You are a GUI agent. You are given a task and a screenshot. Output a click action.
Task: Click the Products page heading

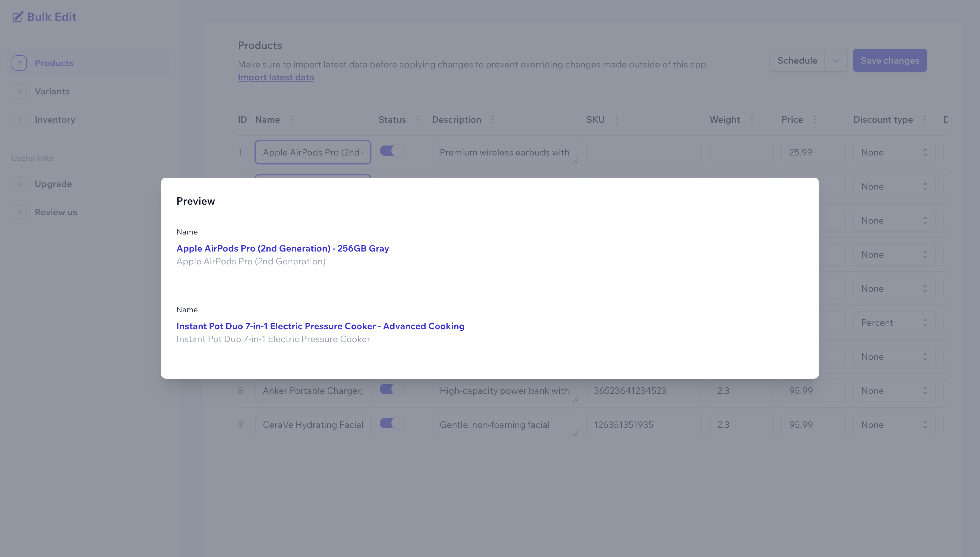click(260, 45)
